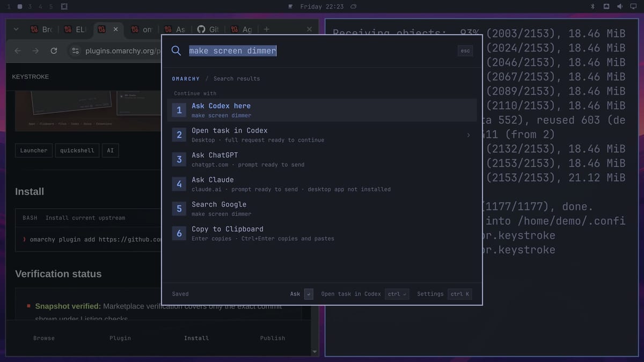Open Settings via ctrl K footer hint
Screen dimensions: 644x362
coord(444,294)
